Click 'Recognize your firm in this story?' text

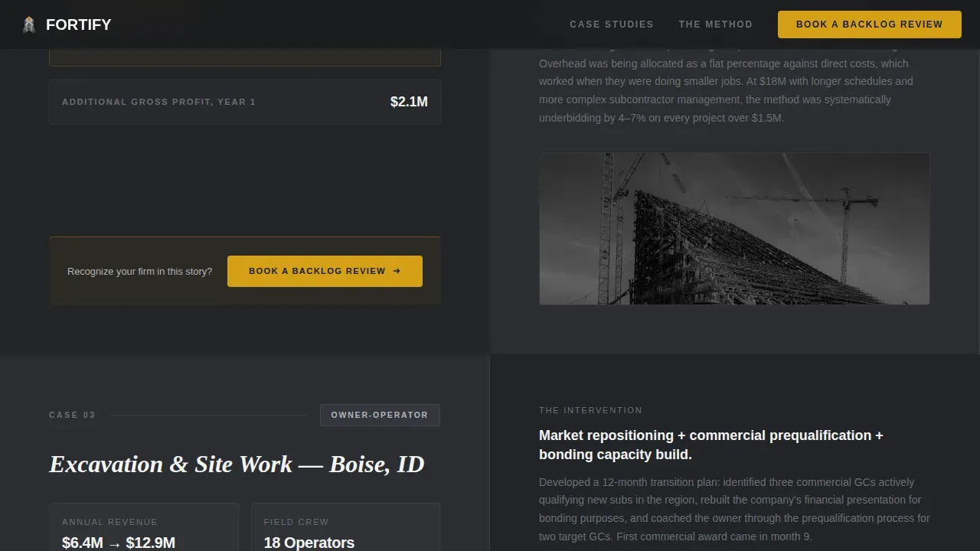point(139,271)
